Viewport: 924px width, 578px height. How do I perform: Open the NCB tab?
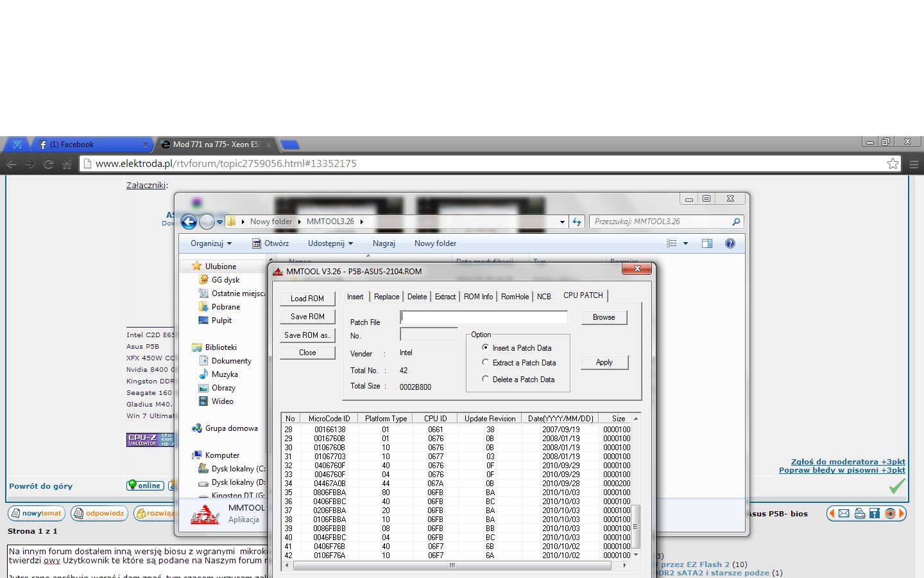point(544,297)
